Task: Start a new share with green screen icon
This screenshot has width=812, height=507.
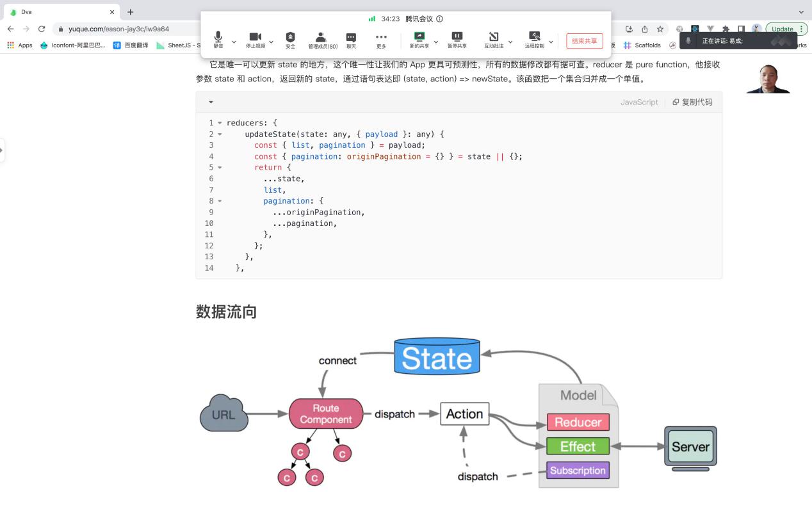Action: pyautogui.click(x=419, y=39)
